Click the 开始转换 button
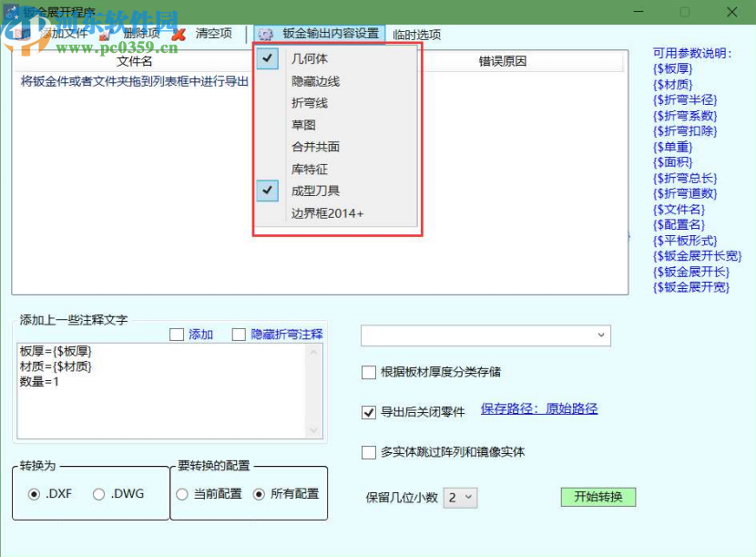 pos(598,497)
